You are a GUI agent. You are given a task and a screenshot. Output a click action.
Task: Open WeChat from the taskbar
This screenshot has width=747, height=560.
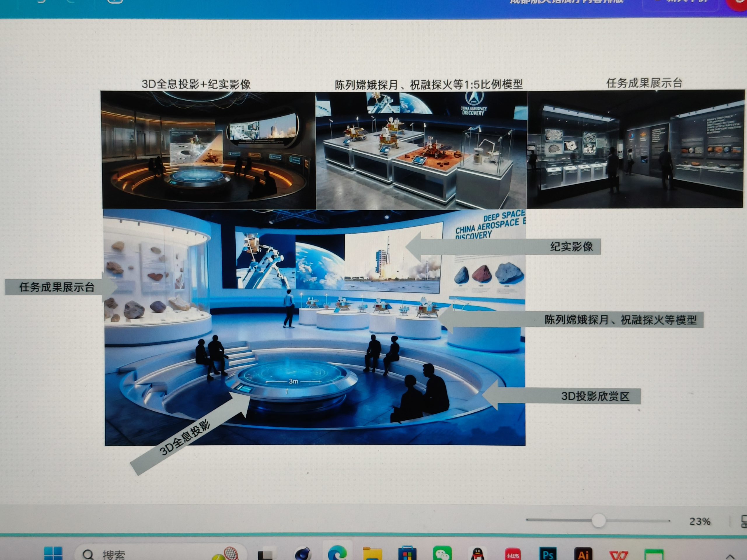tap(442, 554)
